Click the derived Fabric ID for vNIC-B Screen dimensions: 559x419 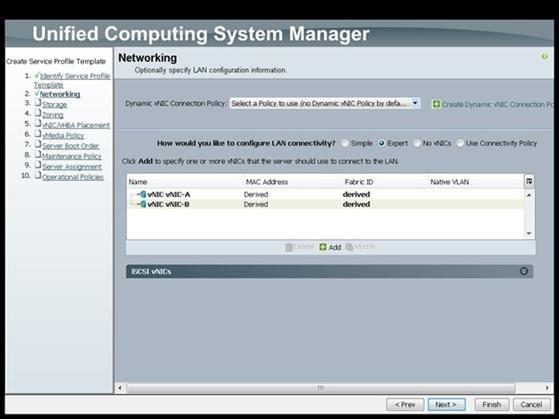coord(357,204)
